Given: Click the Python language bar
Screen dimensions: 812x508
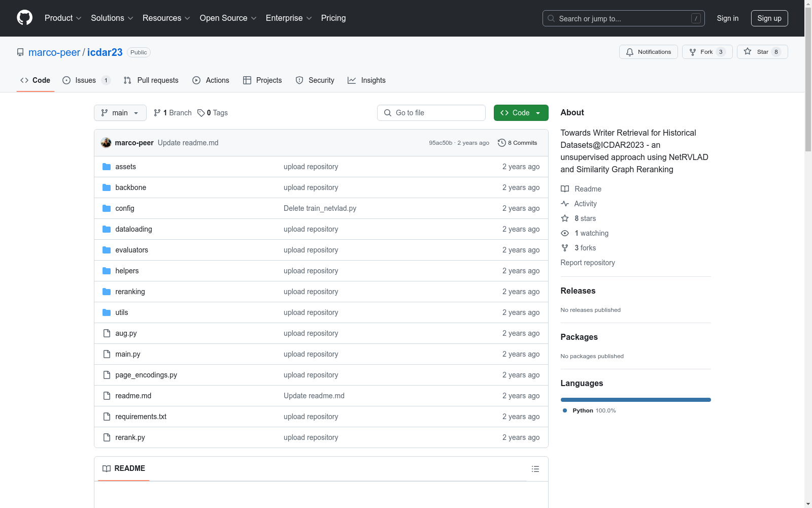Looking at the screenshot, I should 636,400.
